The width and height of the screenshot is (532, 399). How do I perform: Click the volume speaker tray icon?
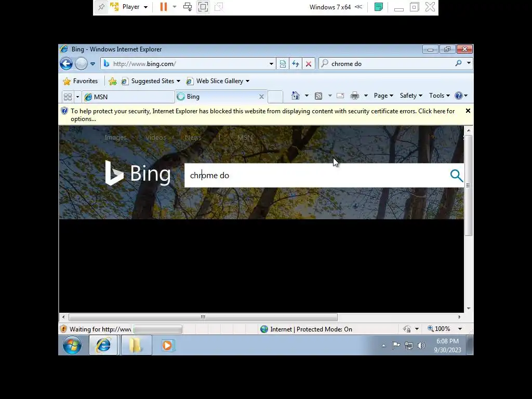421,345
